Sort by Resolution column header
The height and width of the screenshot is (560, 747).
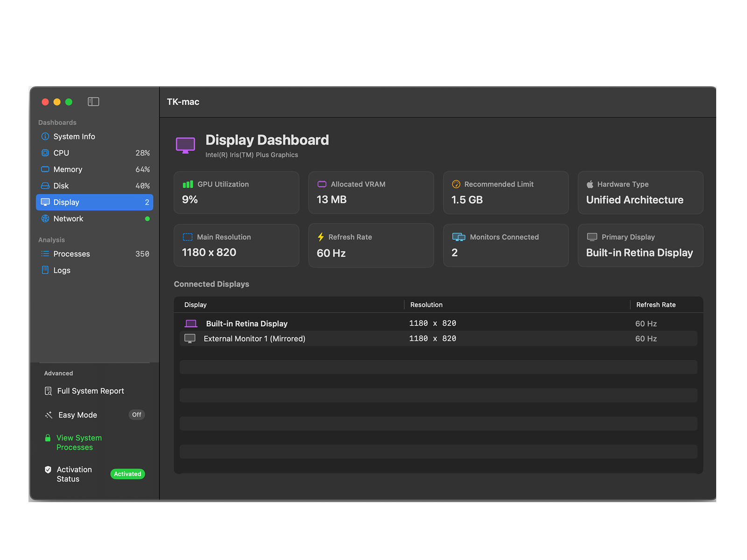click(426, 305)
